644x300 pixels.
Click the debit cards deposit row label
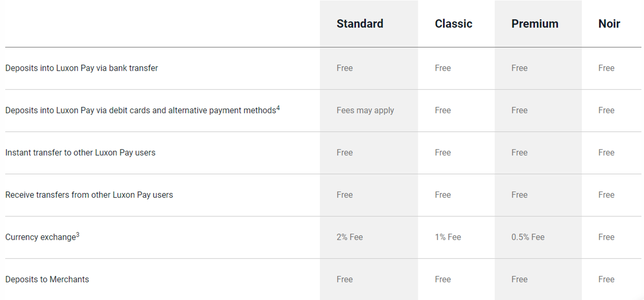(141, 110)
